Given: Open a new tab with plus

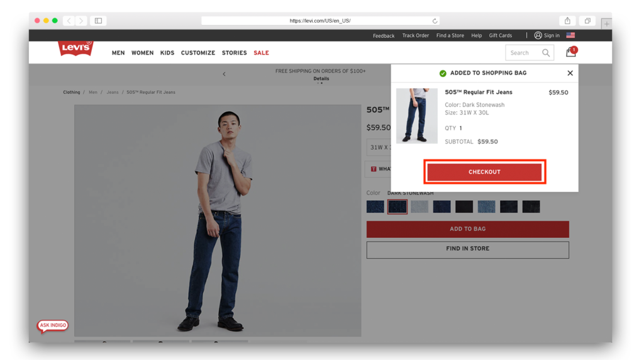Looking at the screenshot, I should (606, 24).
